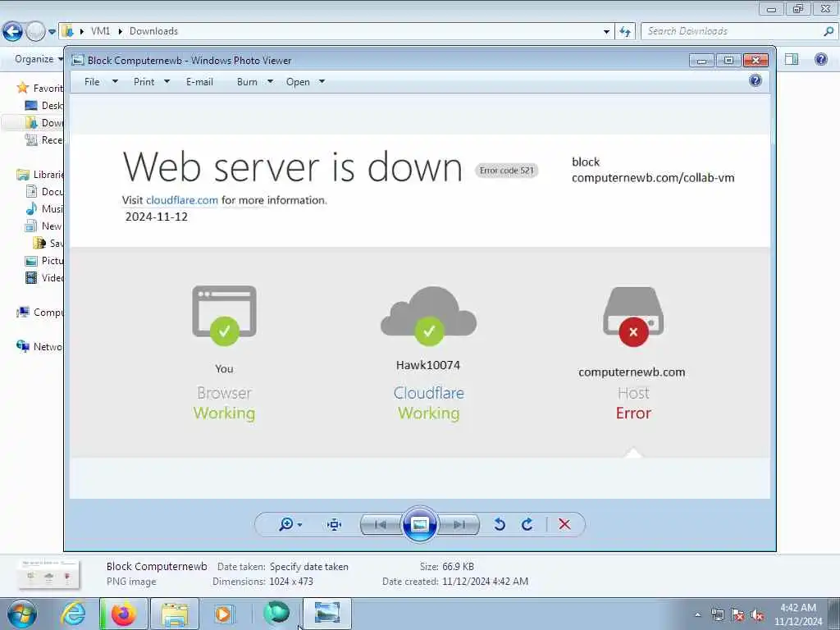Switch to Windows Explorer in the taskbar
Viewport: 840px width, 630px height.
(175, 614)
